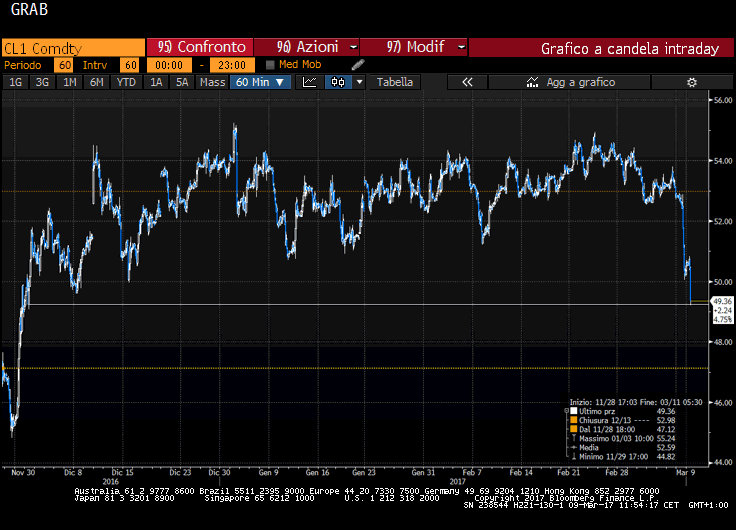
Task: Click the CL1 Comdty ticker field
Action: click(x=72, y=47)
